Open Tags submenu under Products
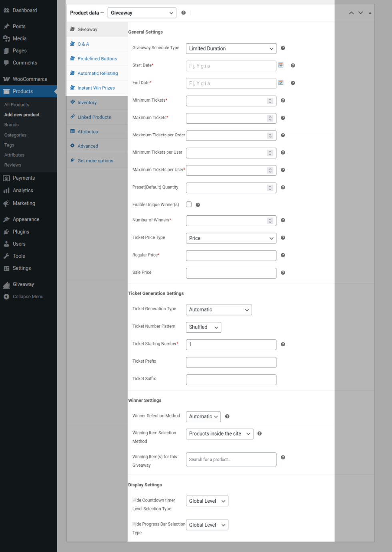Viewport: 392px width, 552px height. pos(9,145)
